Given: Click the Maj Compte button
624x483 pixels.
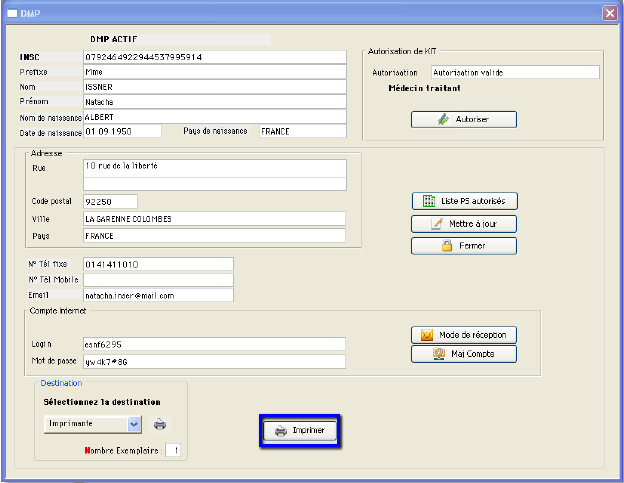Looking at the screenshot, I should click(464, 354).
